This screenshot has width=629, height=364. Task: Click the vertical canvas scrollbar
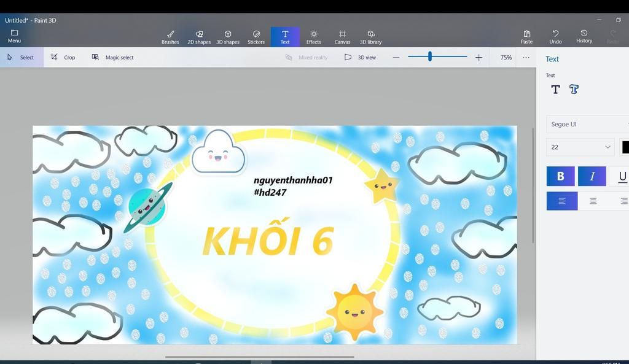[533, 185]
